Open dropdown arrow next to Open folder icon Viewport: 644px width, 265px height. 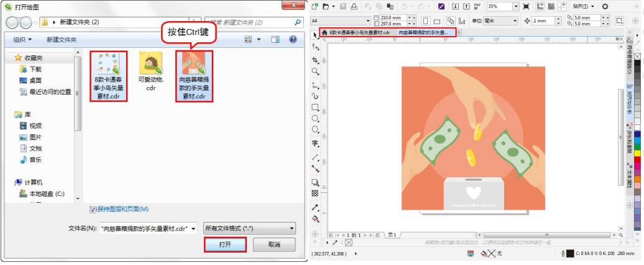tap(333, 6)
